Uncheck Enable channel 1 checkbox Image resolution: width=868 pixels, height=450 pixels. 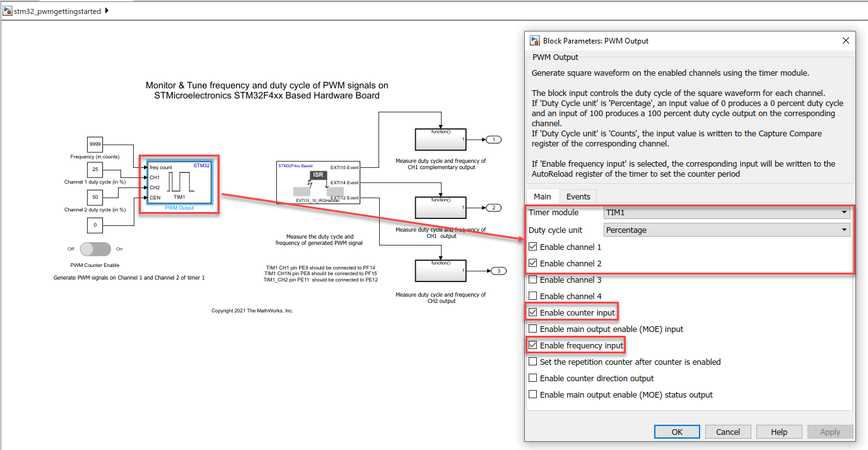pyautogui.click(x=533, y=247)
